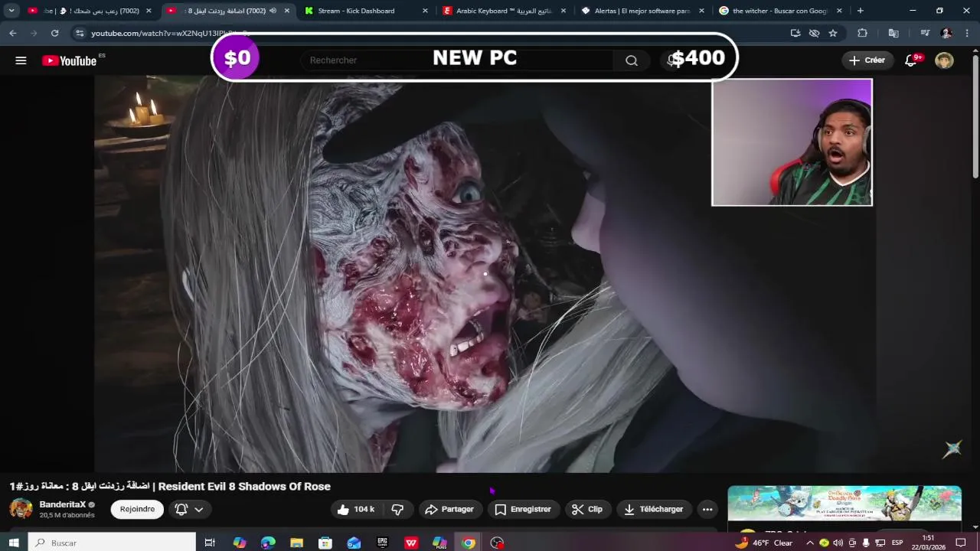Click Chrome icon on taskbar
Image resolution: width=980 pixels, height=551 pixels.
coord(469,543)
